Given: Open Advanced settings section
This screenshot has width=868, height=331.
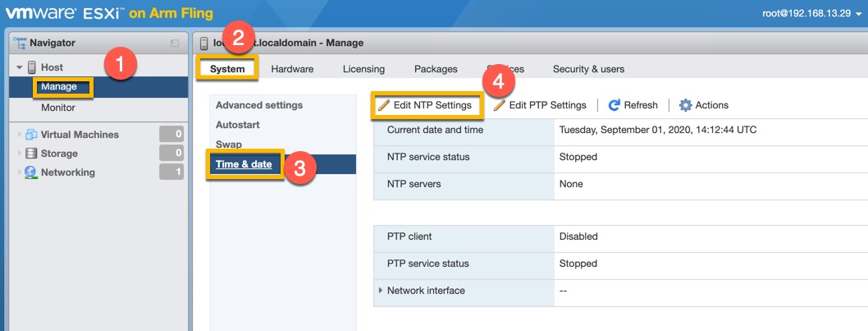Looking at the screenshot, I should pos(259,105).
